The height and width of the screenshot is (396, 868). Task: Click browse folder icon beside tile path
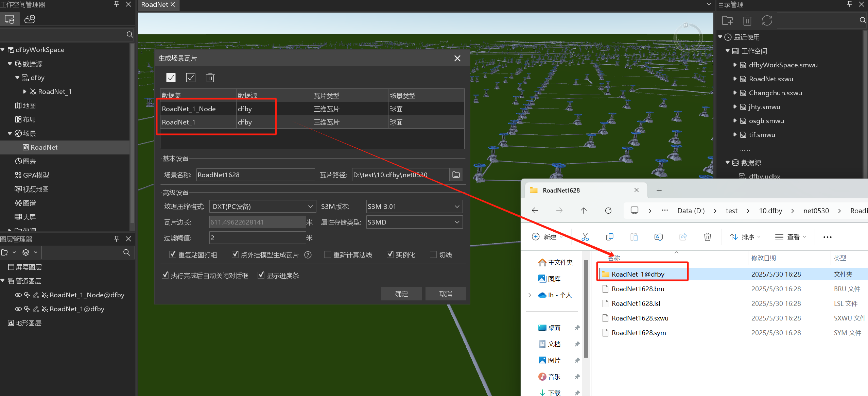click(x=456, y=175)
